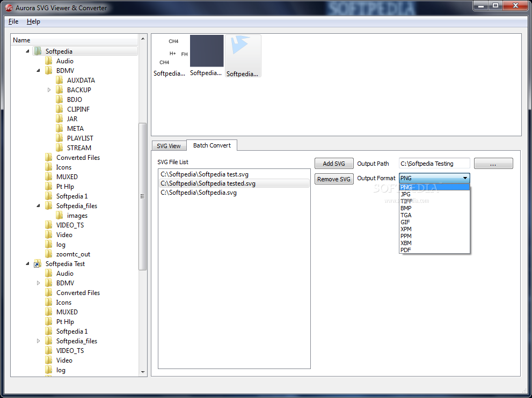Click the Name column header
532x398 pixels.
[75, 40]
